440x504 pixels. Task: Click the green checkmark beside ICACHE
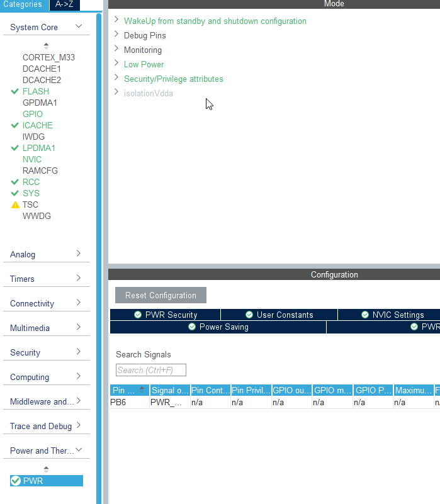(x=15, y=125)
